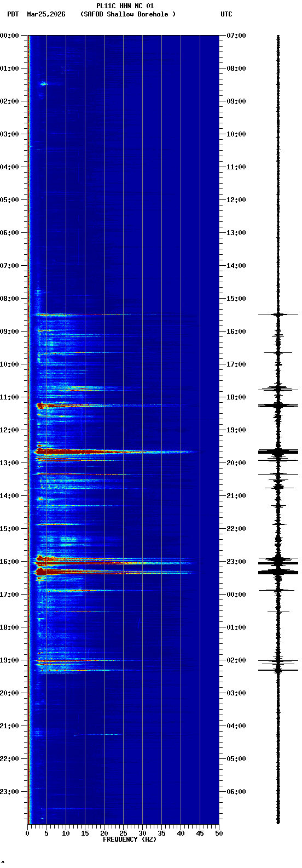Click the 15:00 UTC time label
The height and width of the screenshot is (868, 302).
236,299
